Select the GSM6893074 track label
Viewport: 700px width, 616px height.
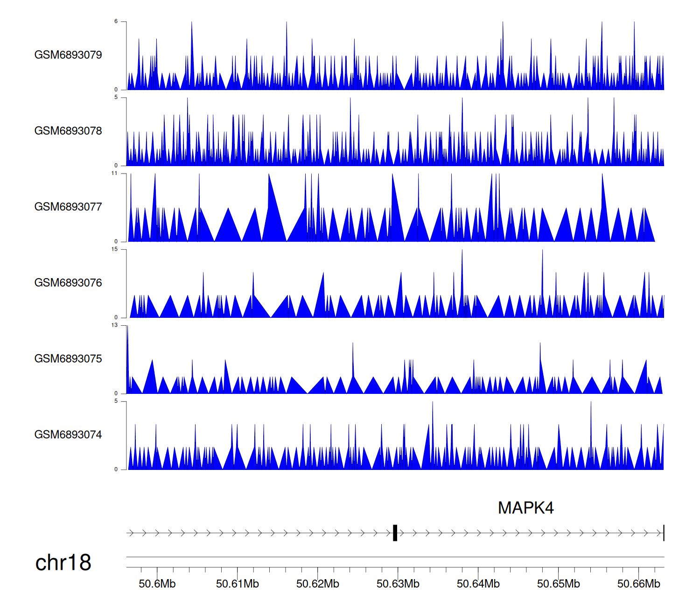68,435
